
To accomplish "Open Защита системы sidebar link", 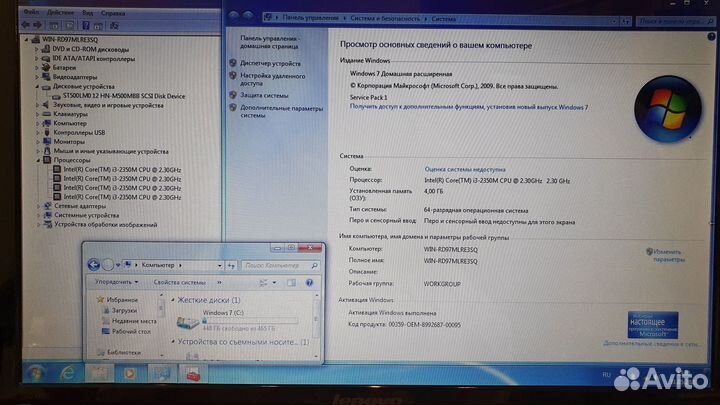I will tap(264, 95).
